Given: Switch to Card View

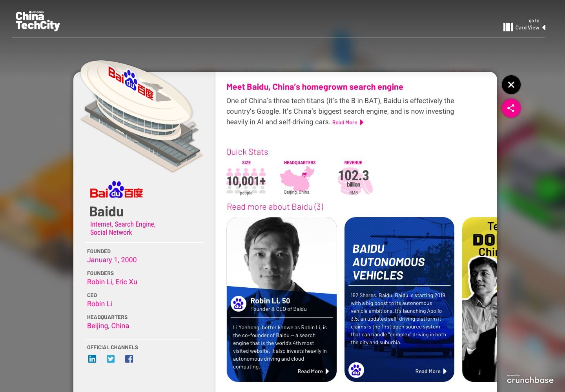Looking at the screenshot, I should coord(527,27).
